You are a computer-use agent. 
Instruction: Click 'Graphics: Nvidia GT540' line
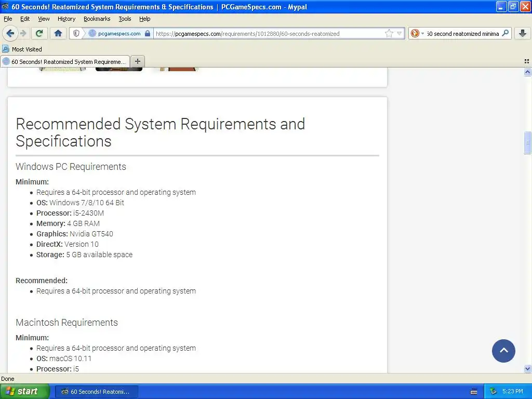(75, 234)
